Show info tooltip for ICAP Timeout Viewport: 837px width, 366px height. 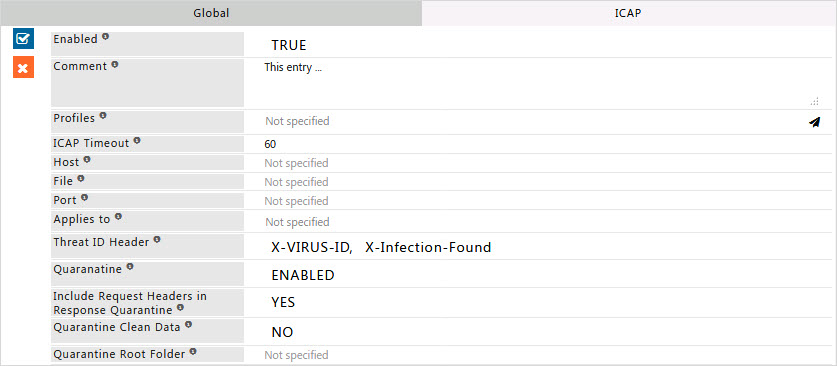[137, 141]
